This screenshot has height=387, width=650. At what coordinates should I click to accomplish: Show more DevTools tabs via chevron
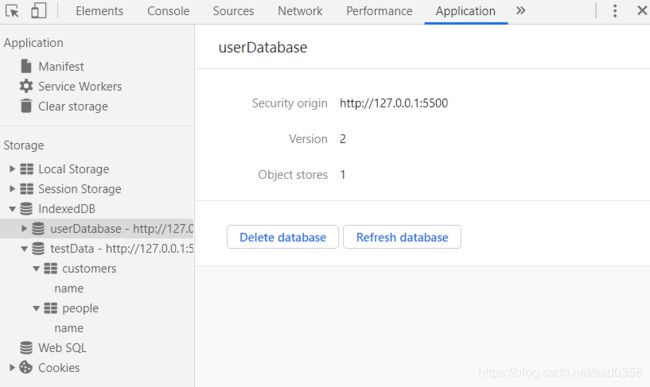pos(521,11)
